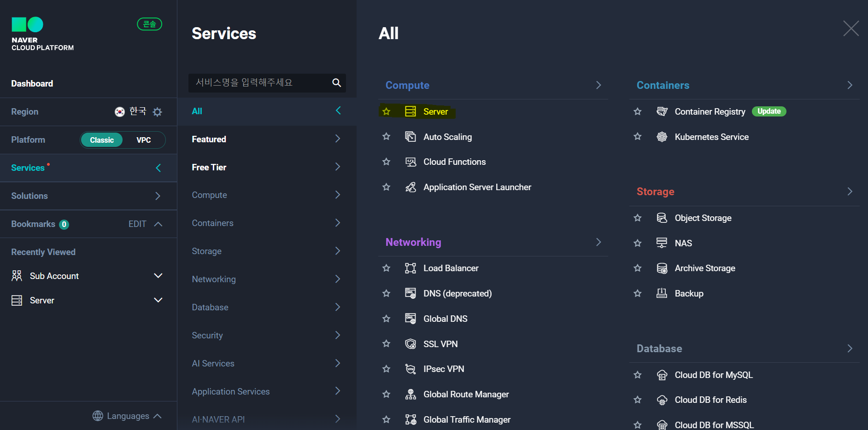The width and height of the screenshot is (868, 430).
Task: Click the Container Registry icon
Action: (x=662, y=111)
